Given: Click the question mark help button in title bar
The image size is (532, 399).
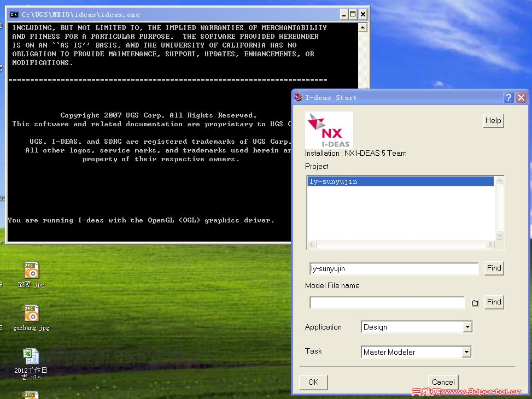Looking at the screenshot, I should [508, 98].
